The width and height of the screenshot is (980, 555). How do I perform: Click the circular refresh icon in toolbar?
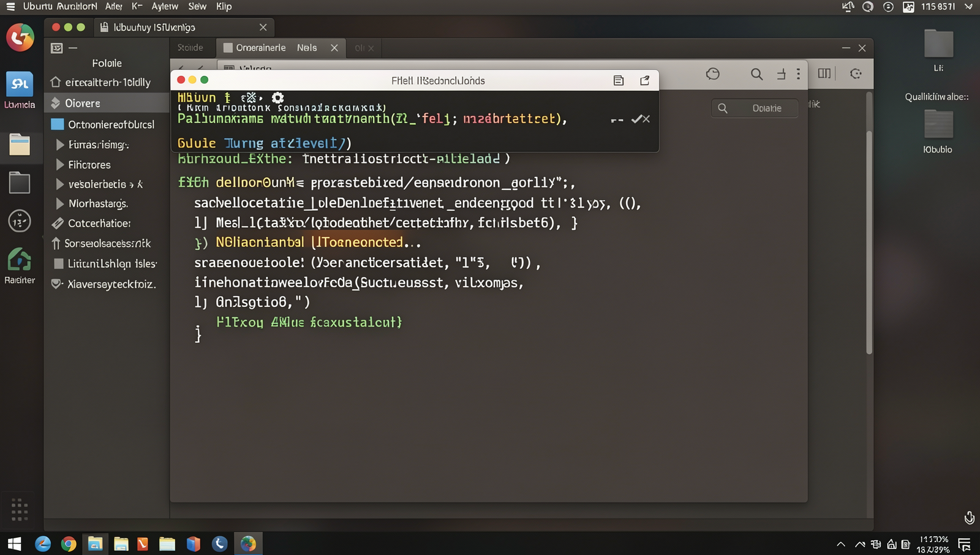tap(856, 74)
